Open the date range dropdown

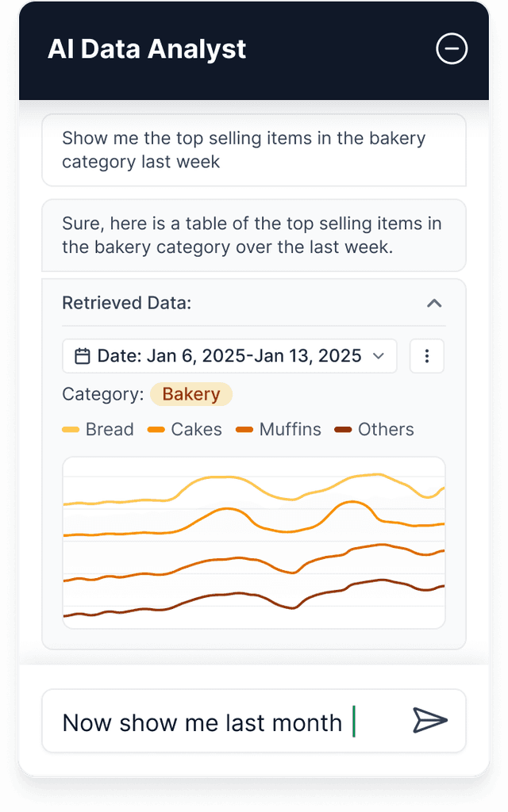point(229,356)
